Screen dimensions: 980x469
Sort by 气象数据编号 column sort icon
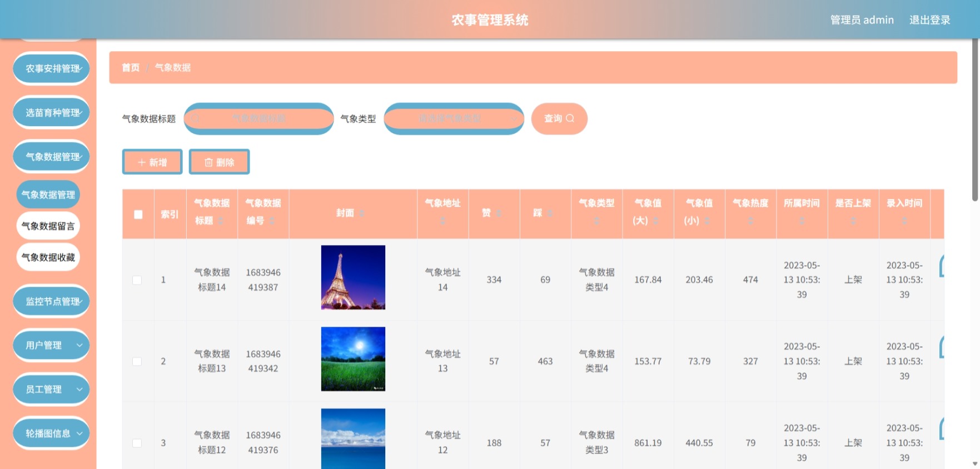272,221
